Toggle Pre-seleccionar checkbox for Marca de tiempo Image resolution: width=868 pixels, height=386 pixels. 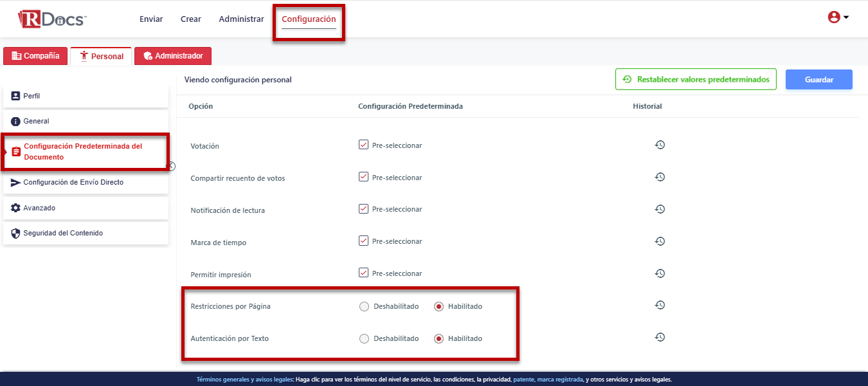tap(364, 241)
